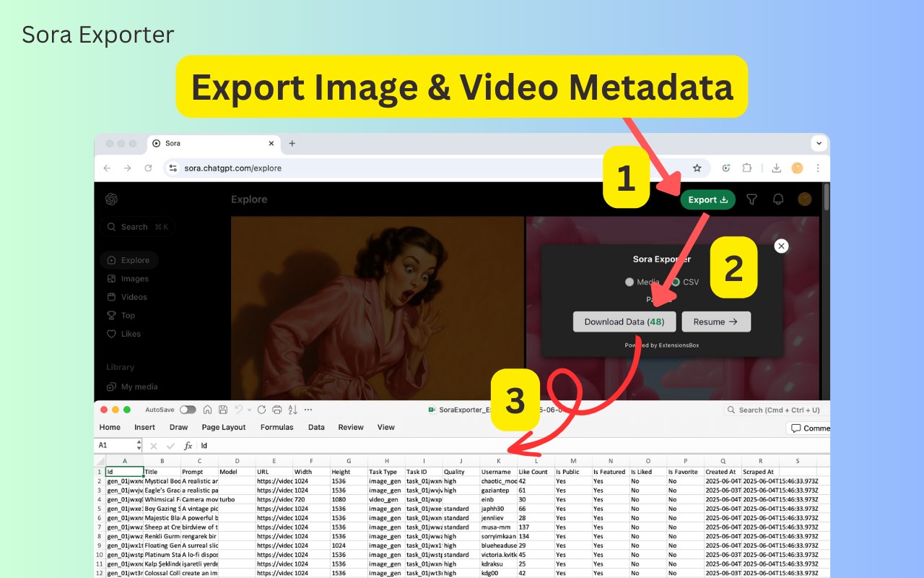This screenshot has width=924, height=578.
Task: Click the cell containing chaotic_moc username
Action: (x=499, y=480)
